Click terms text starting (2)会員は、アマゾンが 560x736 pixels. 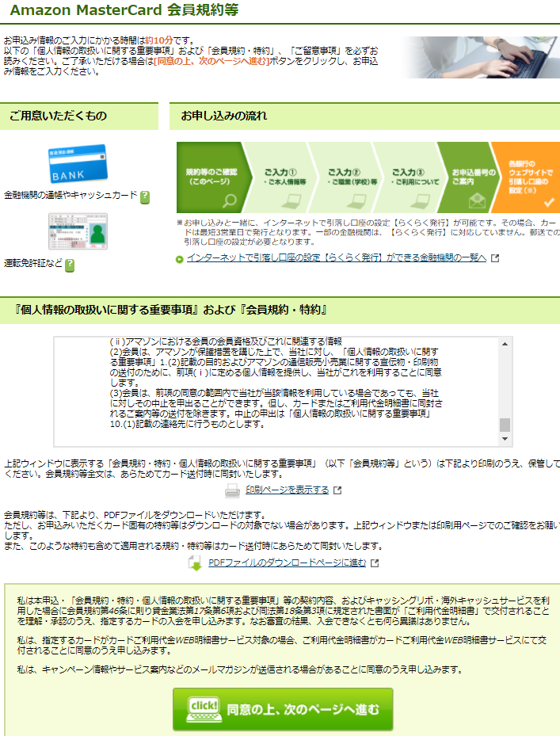click(276, 367)
